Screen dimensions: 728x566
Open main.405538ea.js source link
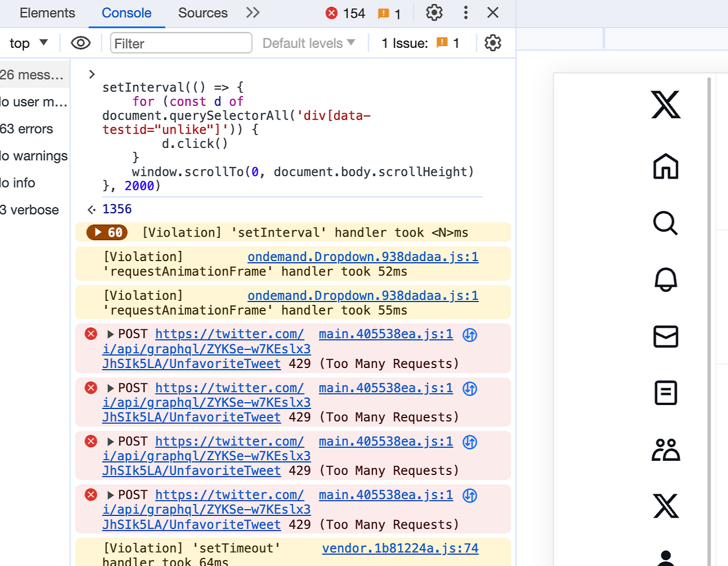tap(386, 334)
